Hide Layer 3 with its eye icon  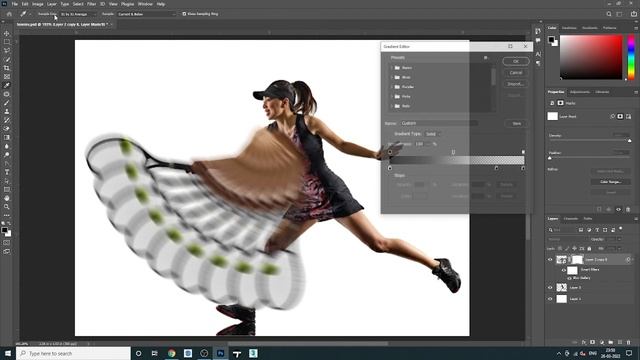(x=550, y=287)
